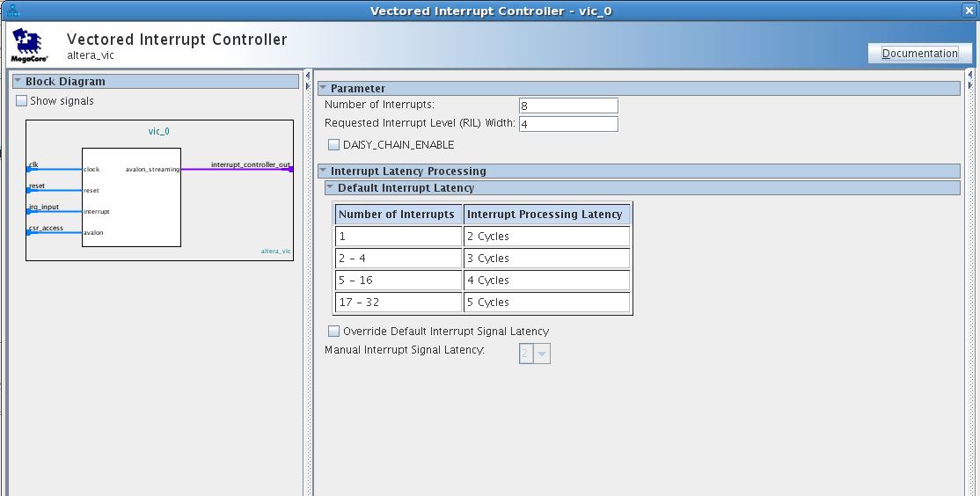
Task: Open the Manual Interrupt Signal Latency dropdown
Action: [542, 354]
